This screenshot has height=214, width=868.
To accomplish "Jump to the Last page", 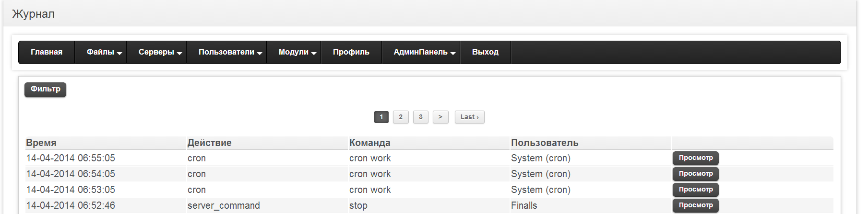I will 469,117.
